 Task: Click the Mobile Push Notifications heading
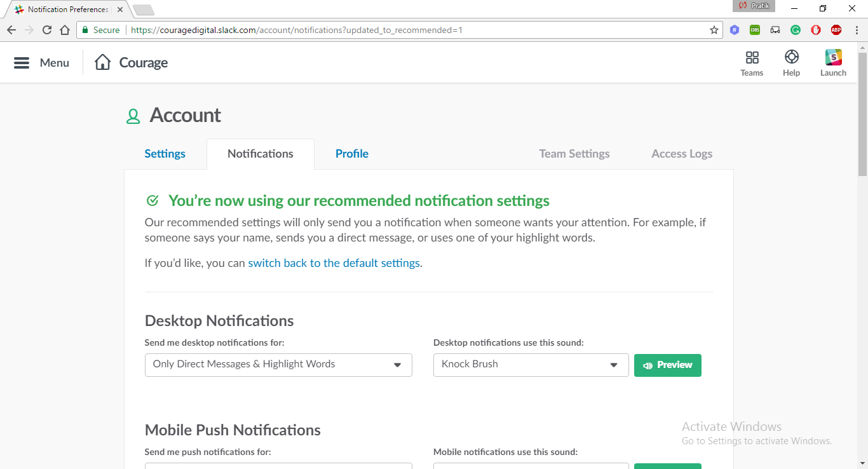pos(233,430)
